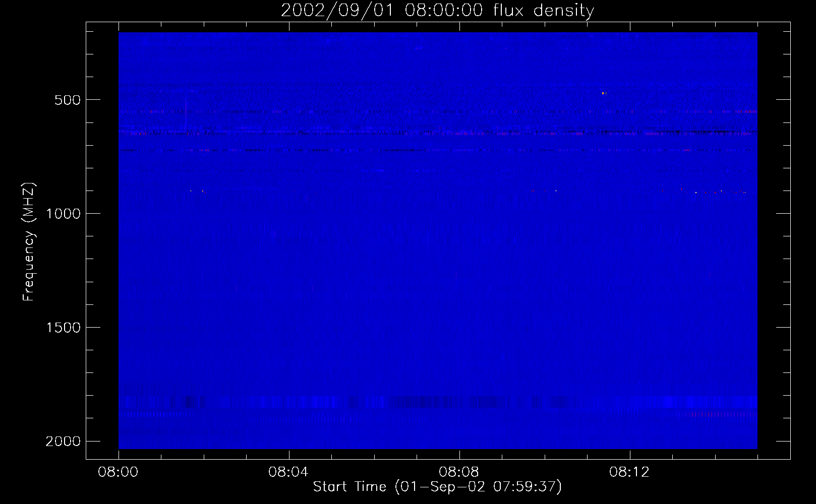
Task: Click the orange burst spot near 500 MHz
Action: point(603,93)
